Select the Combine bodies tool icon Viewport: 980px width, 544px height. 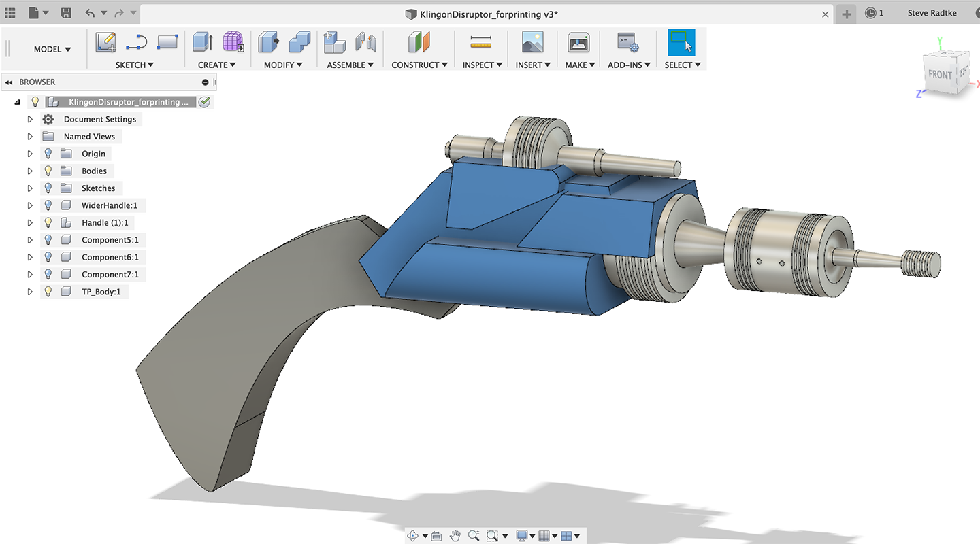299,42
